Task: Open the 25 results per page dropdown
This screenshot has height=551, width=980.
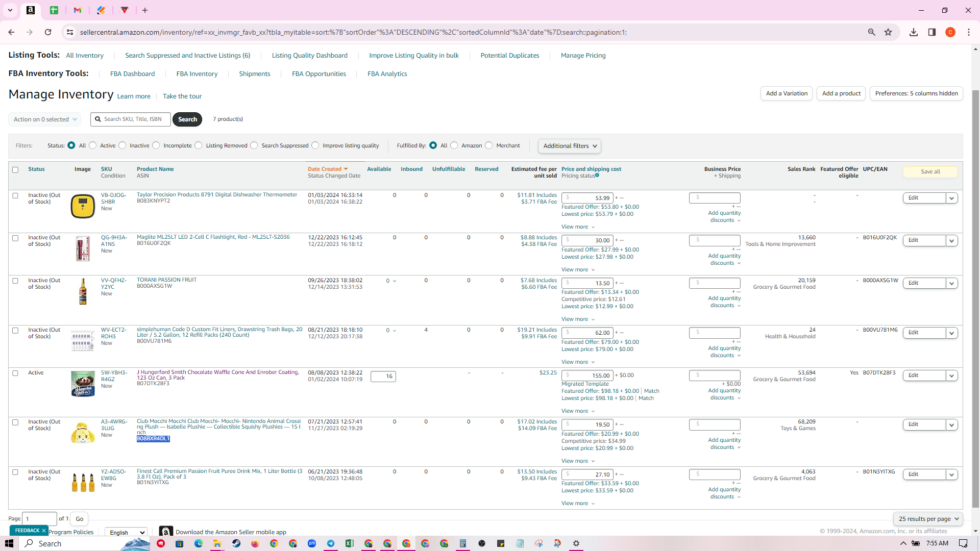Action: (x=928, y=519)
